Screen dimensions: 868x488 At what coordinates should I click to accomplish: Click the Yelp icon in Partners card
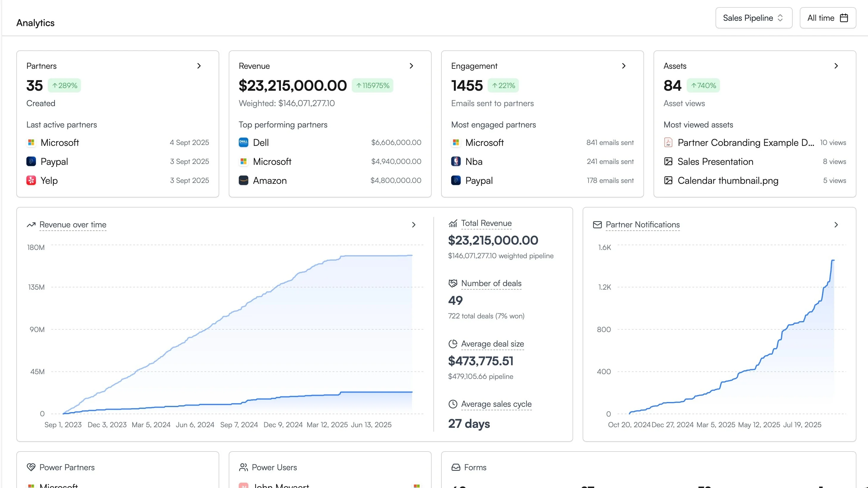[31, 181]
